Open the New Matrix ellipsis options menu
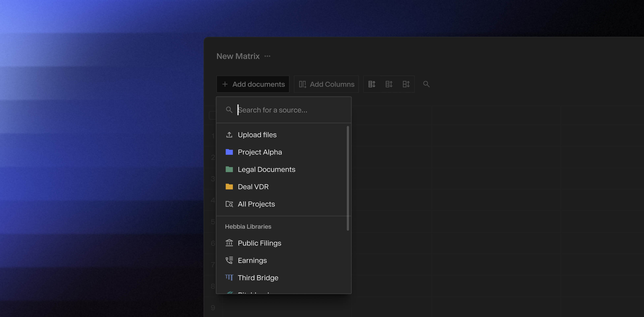Image resolution: width=644 pixels, height=317 pixels. 267,56
